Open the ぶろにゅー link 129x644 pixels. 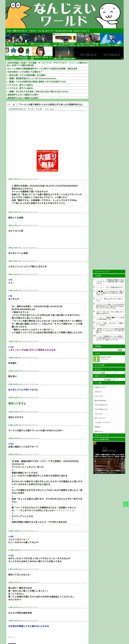(x=98, y=392)
